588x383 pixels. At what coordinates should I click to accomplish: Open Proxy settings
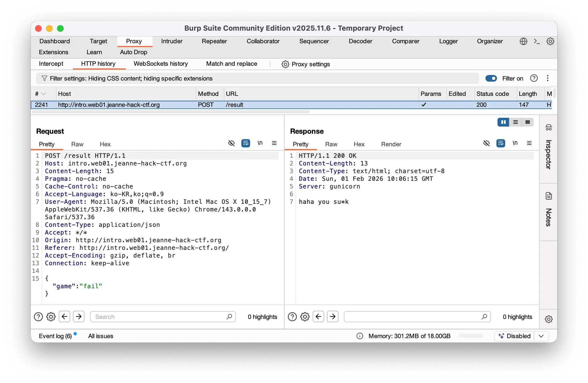point(306,64)
